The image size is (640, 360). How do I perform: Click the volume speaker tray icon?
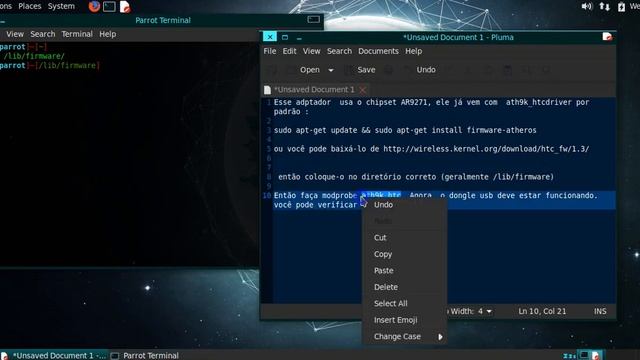[x=587, y=6]
